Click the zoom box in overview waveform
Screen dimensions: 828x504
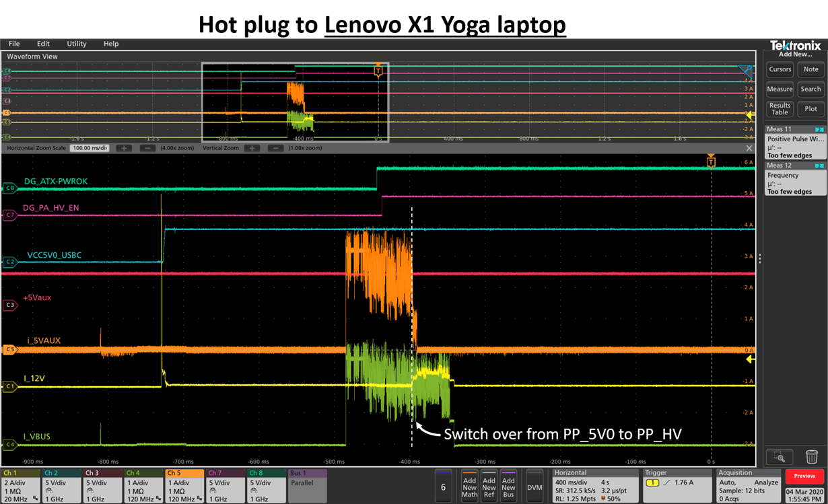point(295,101)
